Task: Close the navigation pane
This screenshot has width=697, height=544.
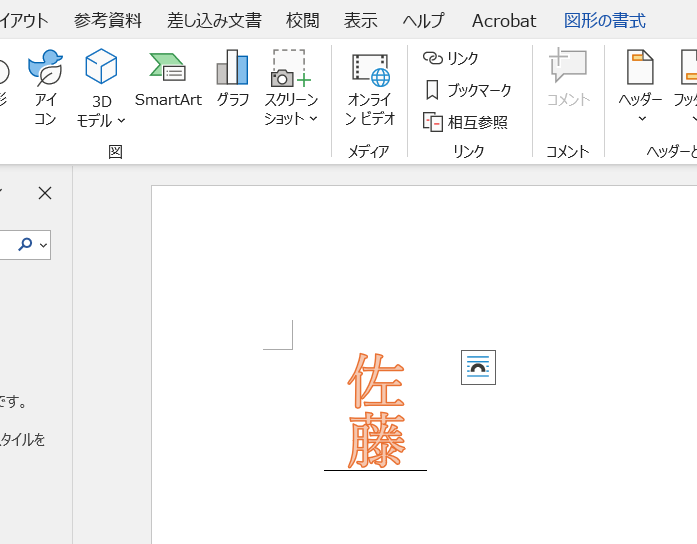Action: coord(45,193)
